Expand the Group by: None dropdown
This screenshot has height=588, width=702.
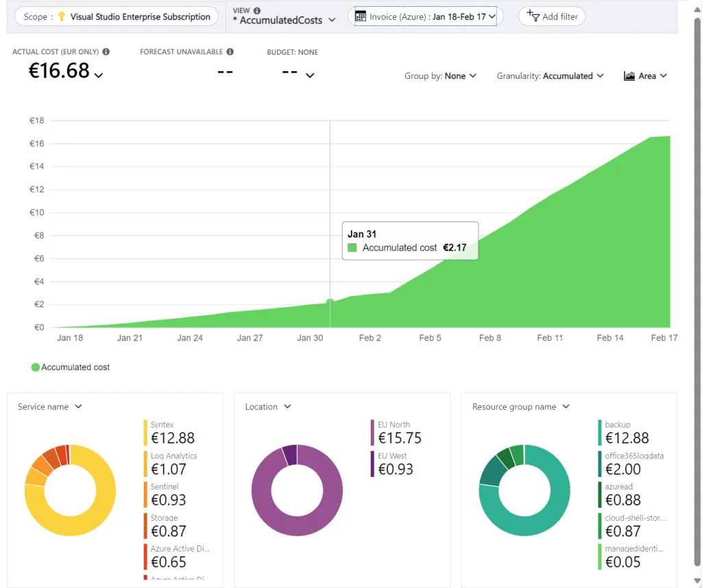(440, 76)
